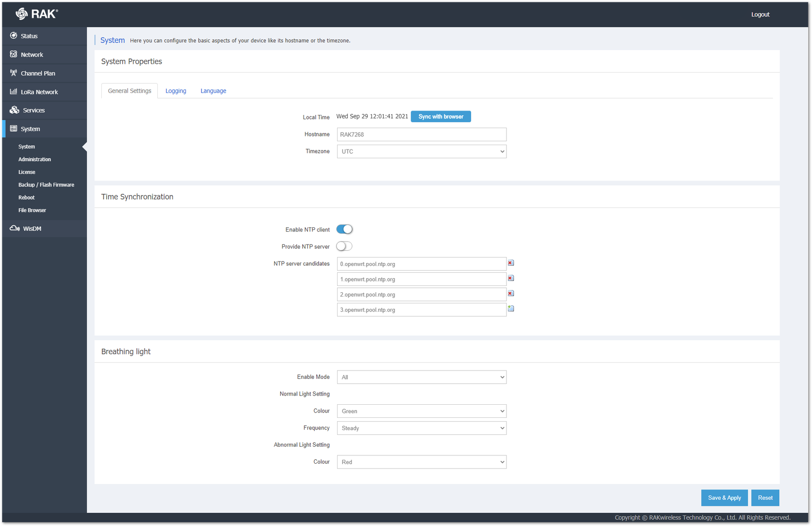Image resolution: width=812 pixels, height=526 pixels.
Task: Collapse the System menu section
Action: [44, 129]
